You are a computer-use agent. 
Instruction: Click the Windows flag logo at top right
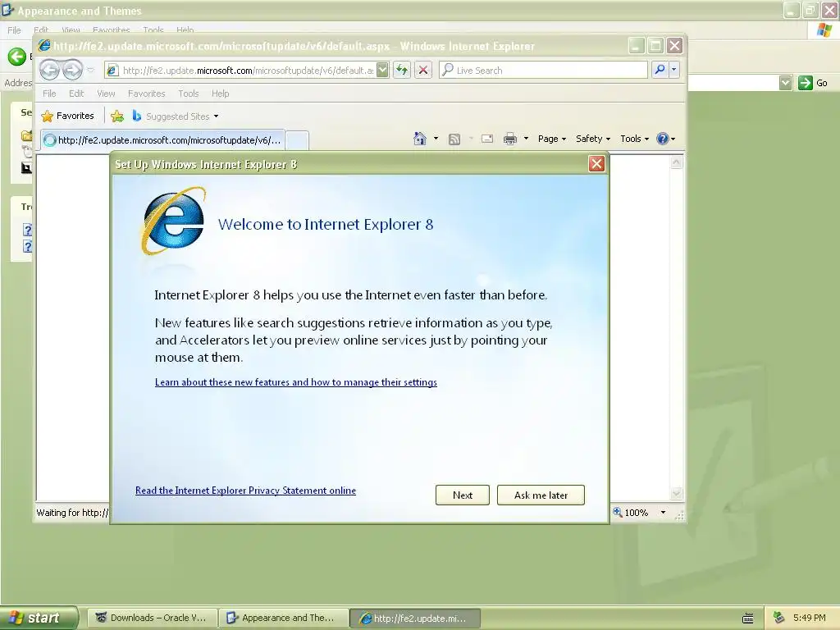click(825, 30)
